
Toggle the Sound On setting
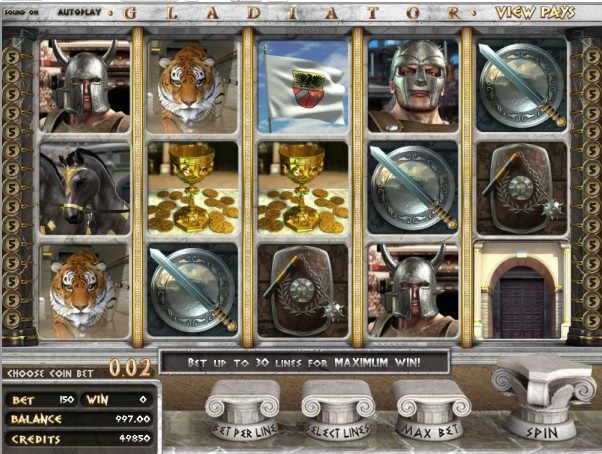(22, 13)
